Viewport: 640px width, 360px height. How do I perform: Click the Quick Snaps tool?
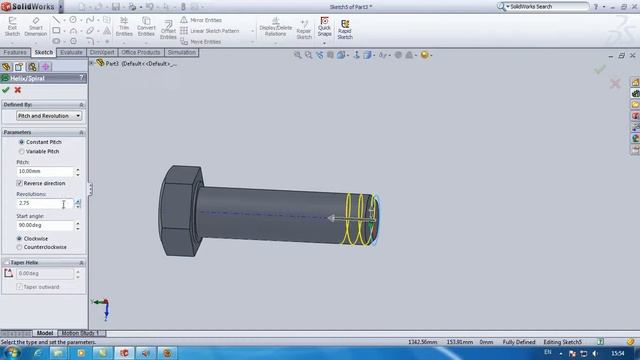[324, 27]
